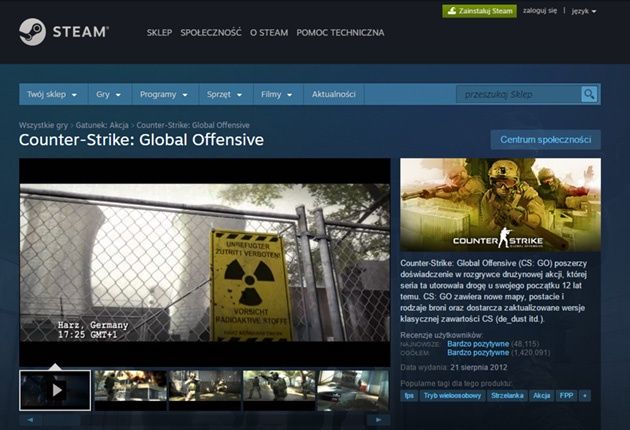630x430 pixels.
Task: Go to the Aktualności tab
Action: 333,94
